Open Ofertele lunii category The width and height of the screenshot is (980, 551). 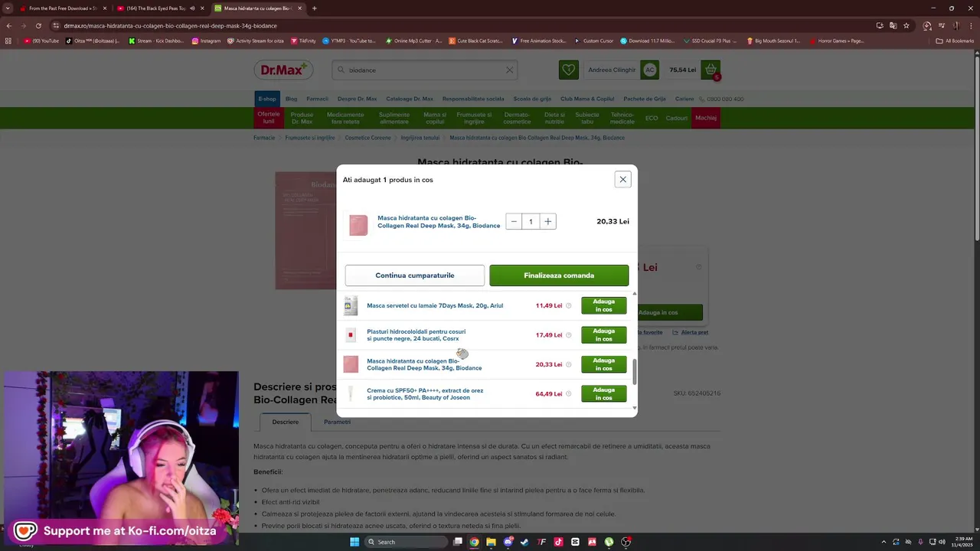point(269,118)
